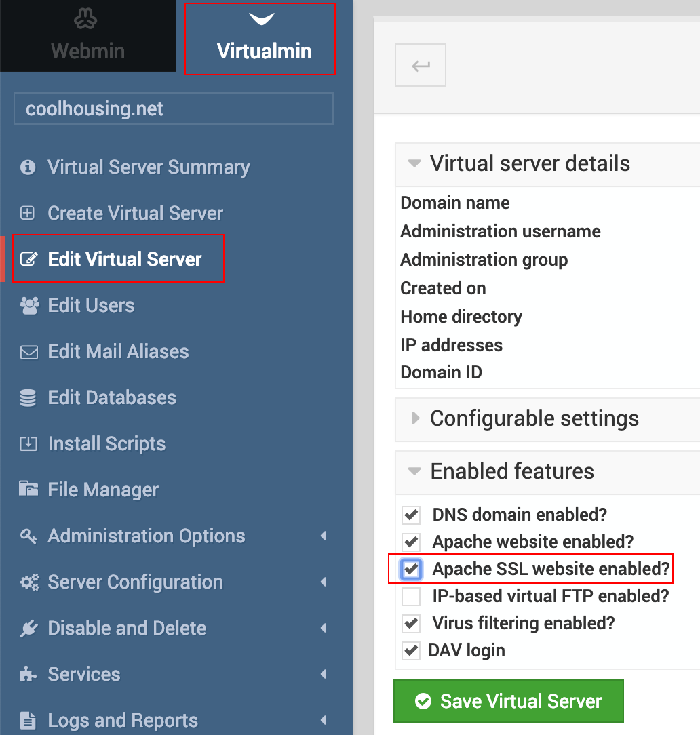The image size is (700, 735).
Task: Click the Virtualmin chevron logo icon
Action: pos(262,19)
